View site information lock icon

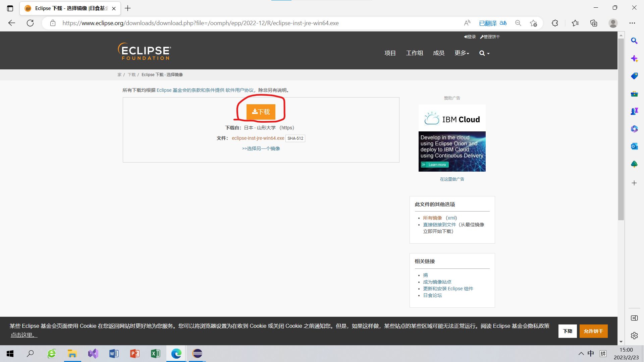(x=53, y=23)
